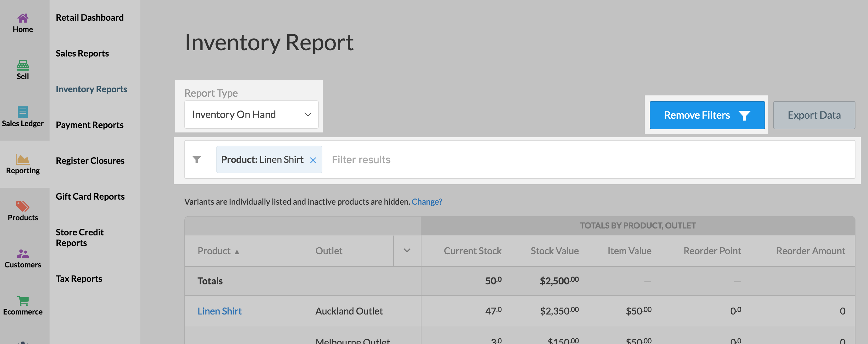Open the Sales Ledger receipt icon
Screen dimensions: 868x344
pyautogui.click(x=23, y=112)
